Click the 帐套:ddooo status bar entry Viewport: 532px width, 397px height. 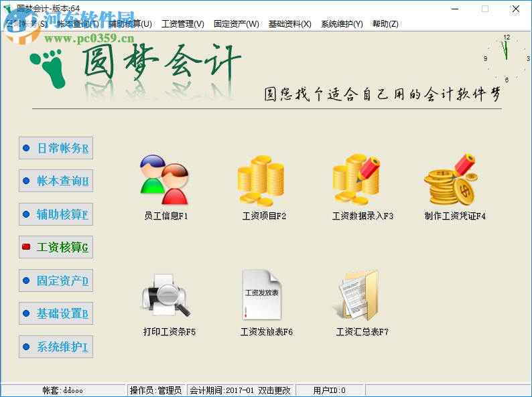pyautogui.click(x=63, y=390)
